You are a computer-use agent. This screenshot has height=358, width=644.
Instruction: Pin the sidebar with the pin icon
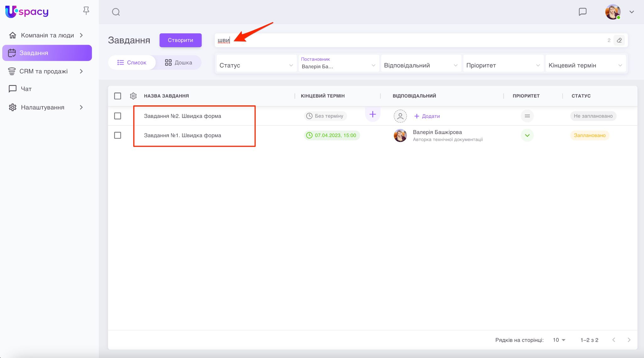tap(86, 11)
